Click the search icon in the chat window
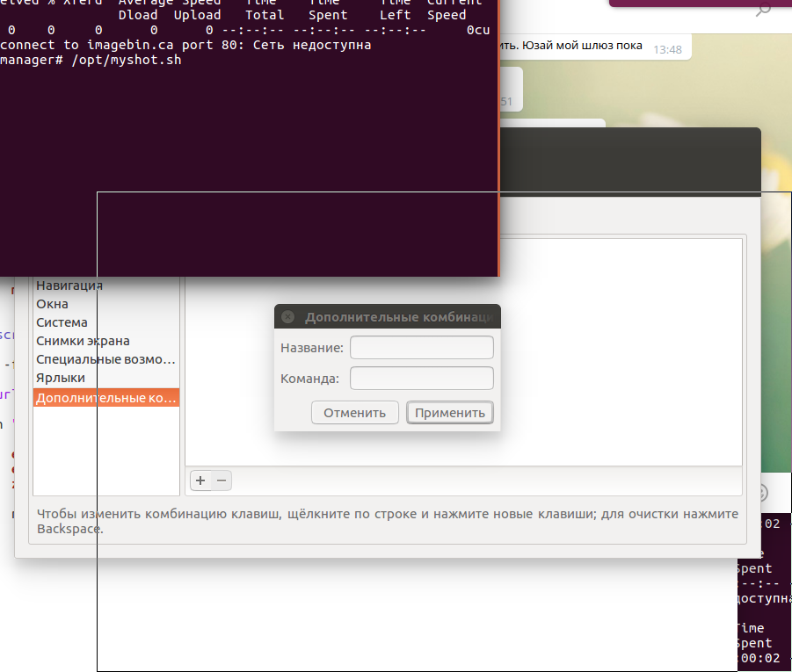This screenshot has width=792, height=672. tap(763, 10)
